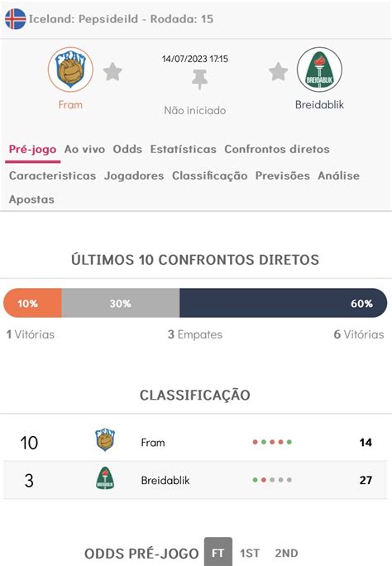Click Fram's recent form dots
The height and width of the screenshot is (566, 392).
(x=272, y=442)
